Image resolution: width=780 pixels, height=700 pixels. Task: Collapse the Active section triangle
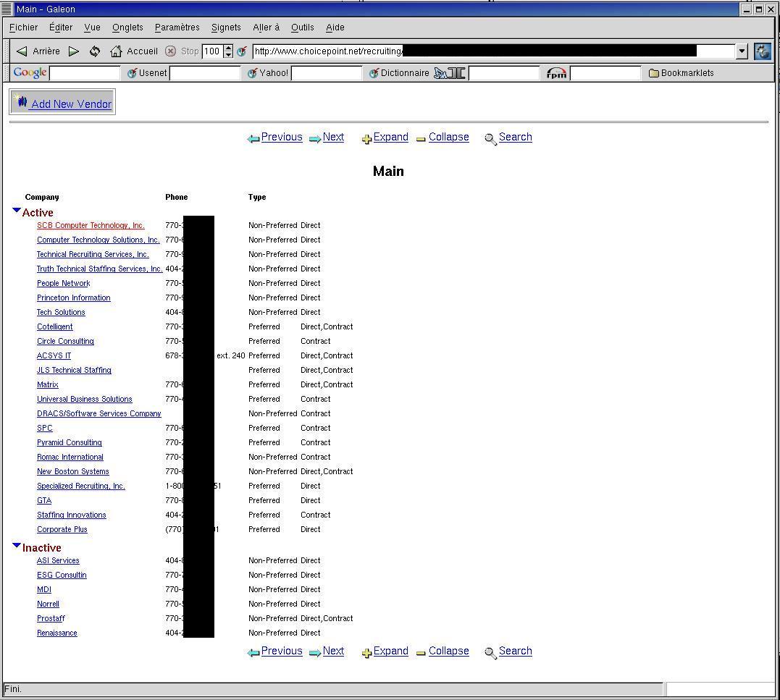tap(17, 211)
